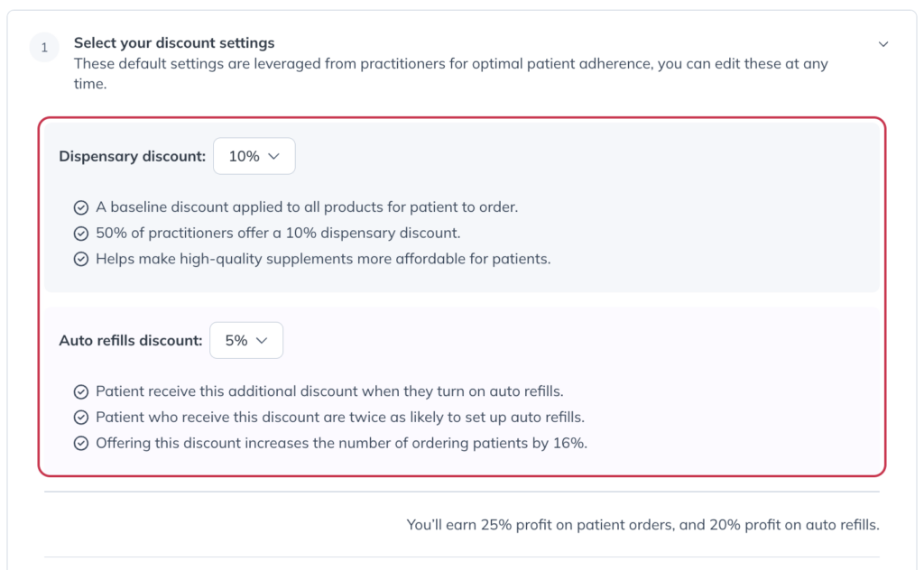Viewport: 924px width, 570px height.
Task: Collapse the discount settings section chevron
Action: [x=882, y=44]
